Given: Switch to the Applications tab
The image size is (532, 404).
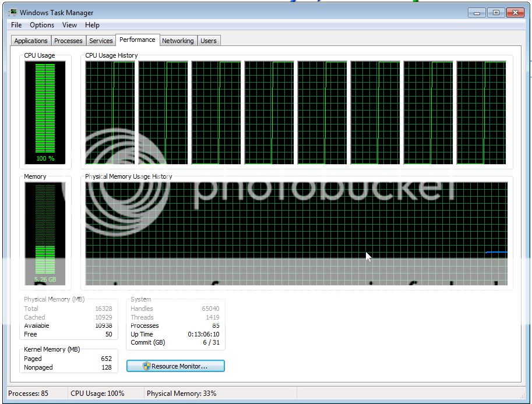Looking at the screenshot, I should (31, 41).
